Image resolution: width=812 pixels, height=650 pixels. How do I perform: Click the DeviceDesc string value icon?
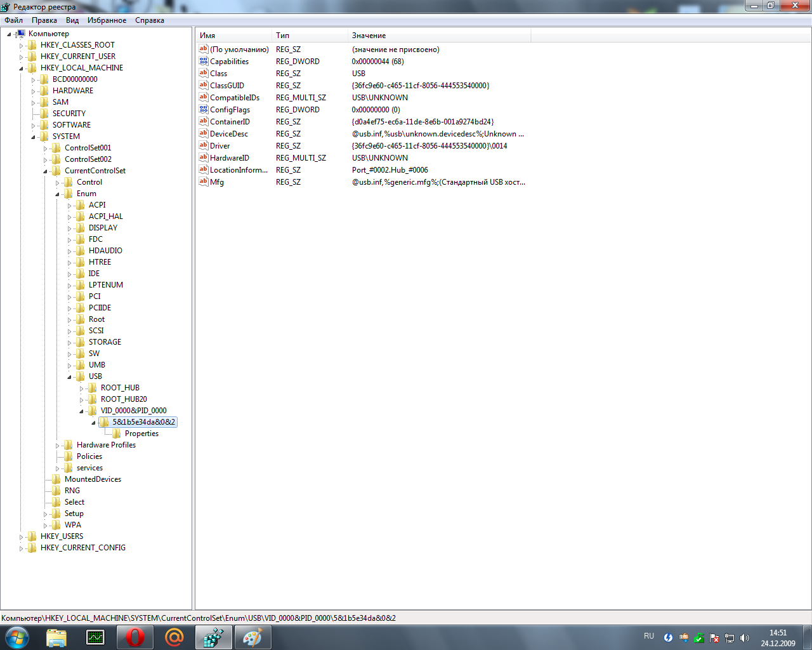[x=204, y=134]
